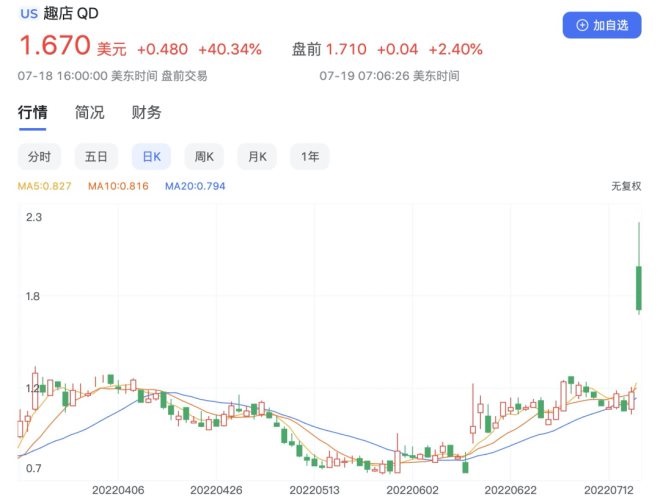Add the stock via 加自选 button
This screenshot has width=660, height=499.
pos(601,25)
